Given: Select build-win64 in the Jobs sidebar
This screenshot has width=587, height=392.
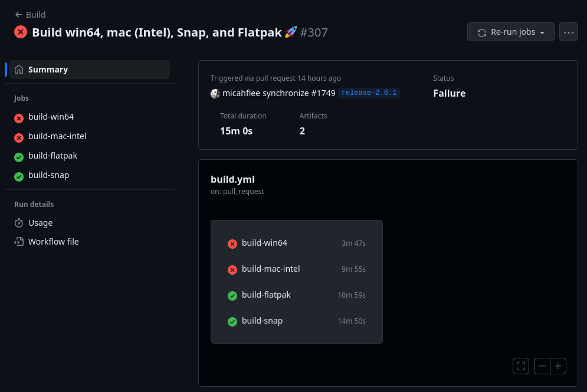Looking at the screenshot, I should click(51, 117).
